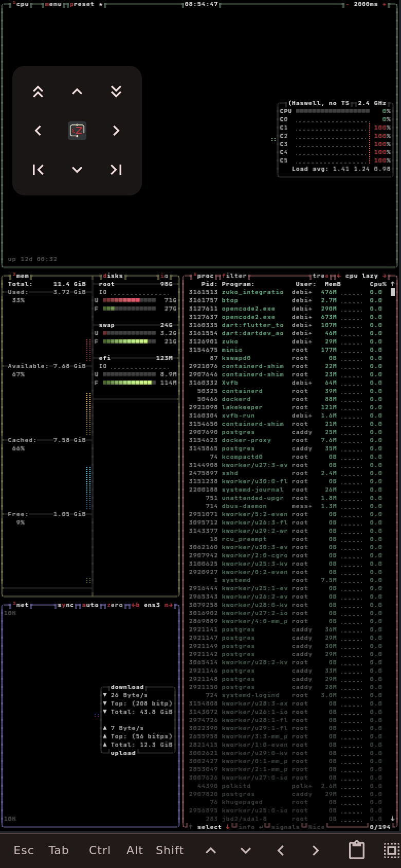Tap the left chevron in bottom key bar
The width and height of the screenshot is (401, 868).
(x=281, y=851)
